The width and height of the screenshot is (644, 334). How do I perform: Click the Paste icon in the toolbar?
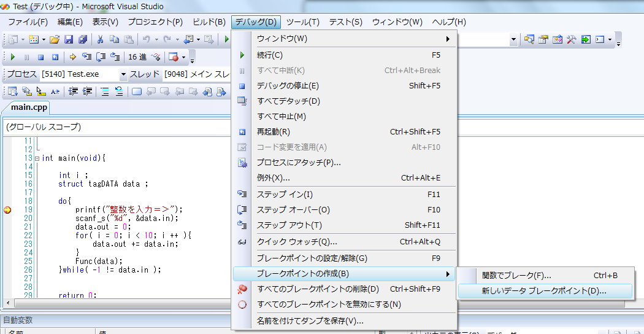[x=129, y=39]
